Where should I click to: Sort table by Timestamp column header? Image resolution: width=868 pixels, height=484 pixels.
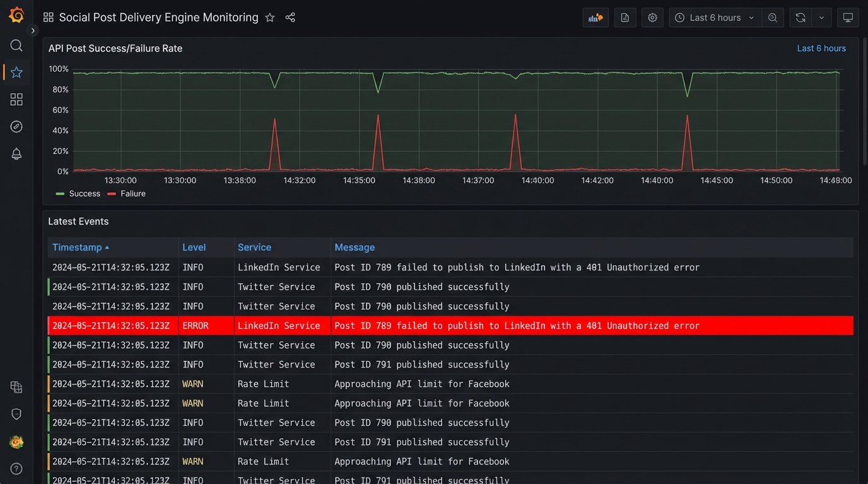point(77,248)
